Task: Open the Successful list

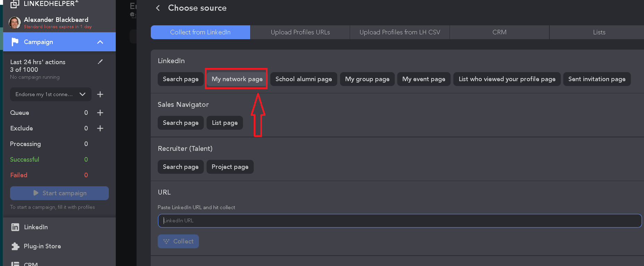Action: (25, 160)
